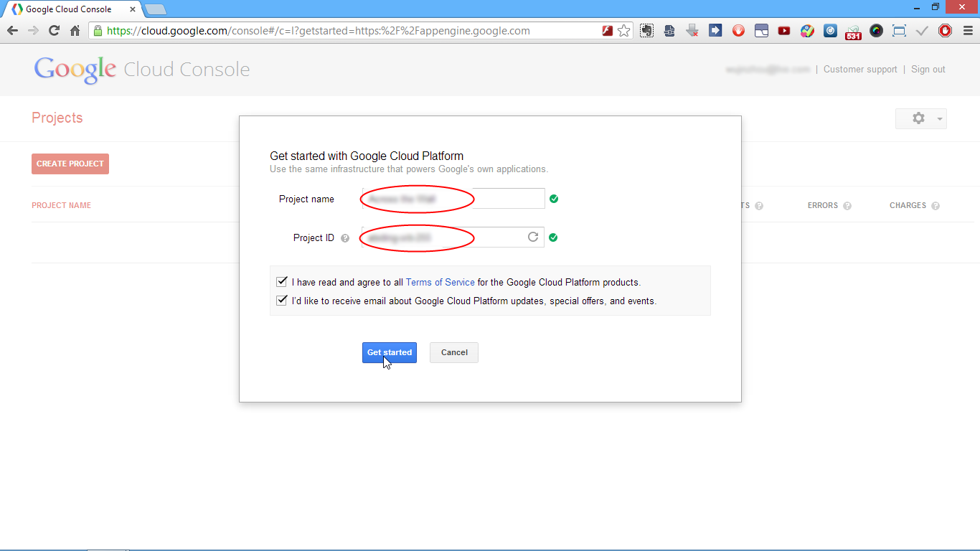This screenshot has height=551, width=980.
Task: Click the ERRORS column header
Action: [x=823, y=205]
